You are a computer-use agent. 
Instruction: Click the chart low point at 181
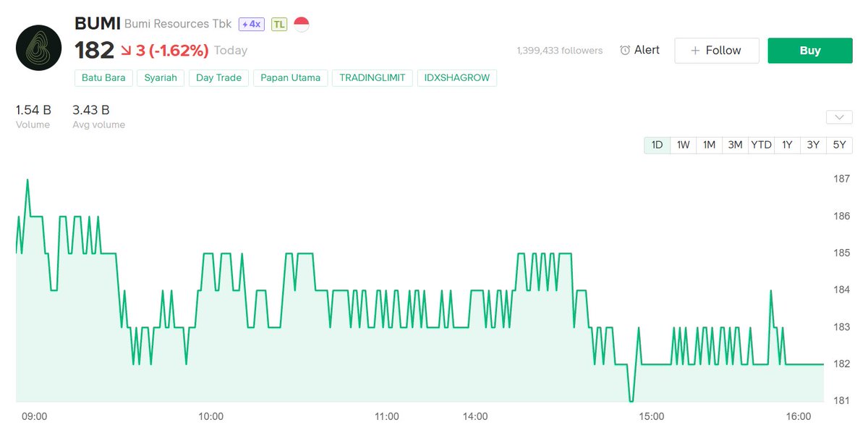click(631, 400)
